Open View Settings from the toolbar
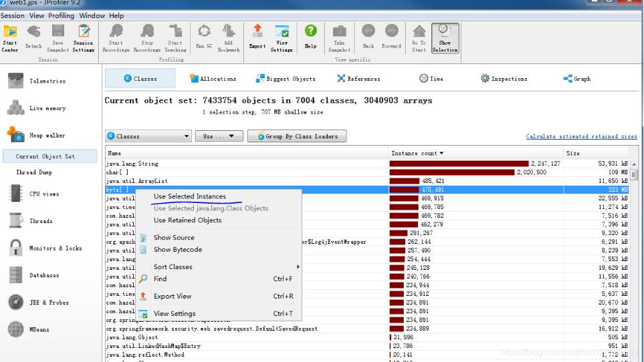Image resolution: width=644 pixels, height=362 pixels. coord(282,38)
